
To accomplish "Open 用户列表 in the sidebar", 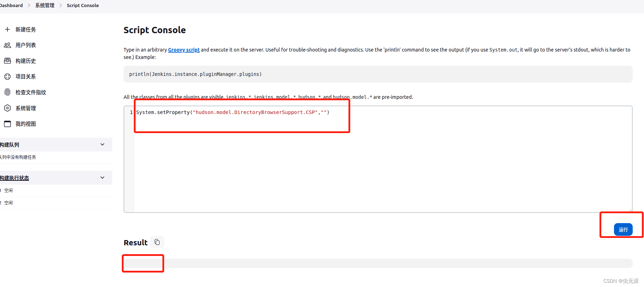I will point(26,45).
